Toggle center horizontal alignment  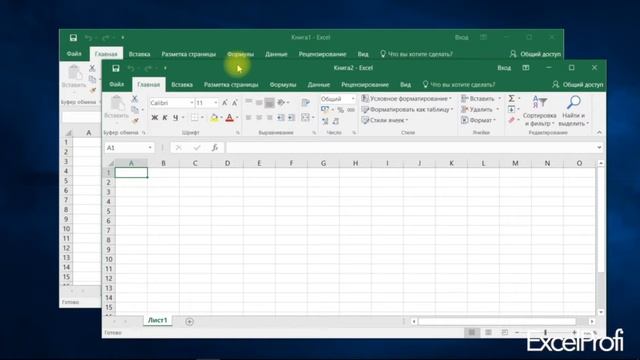pos(259,118)
